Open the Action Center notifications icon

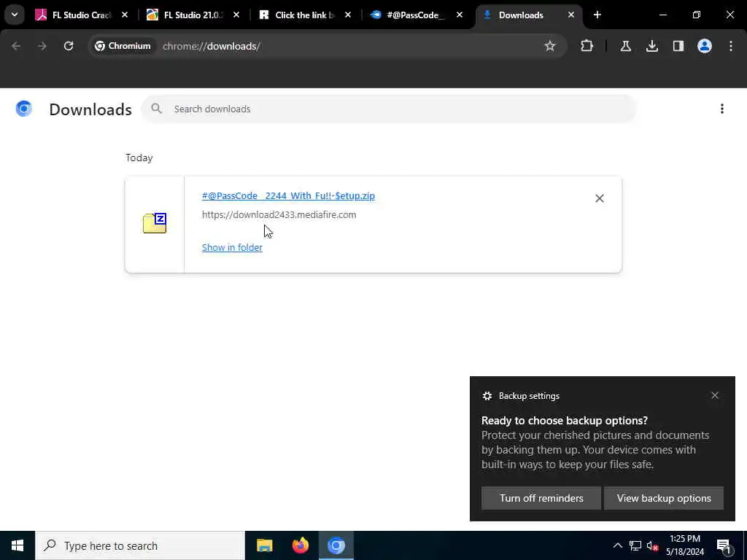click(724, 546)
